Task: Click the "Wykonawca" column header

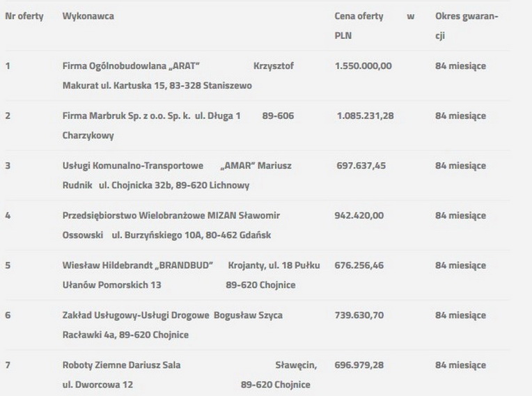Action: click(88, 16)
